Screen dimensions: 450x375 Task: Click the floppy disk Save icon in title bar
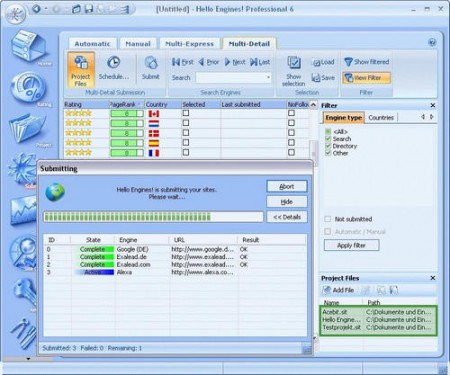pos(89,9)
